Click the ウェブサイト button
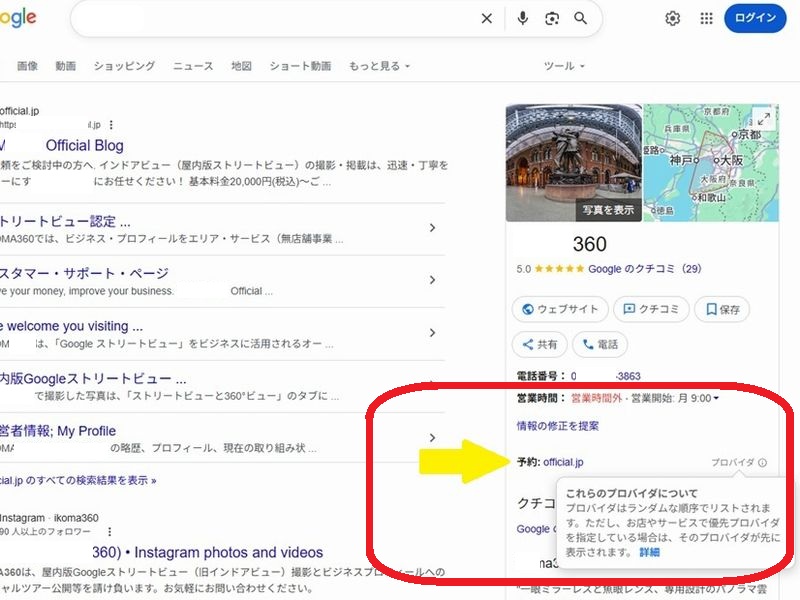 560,309
